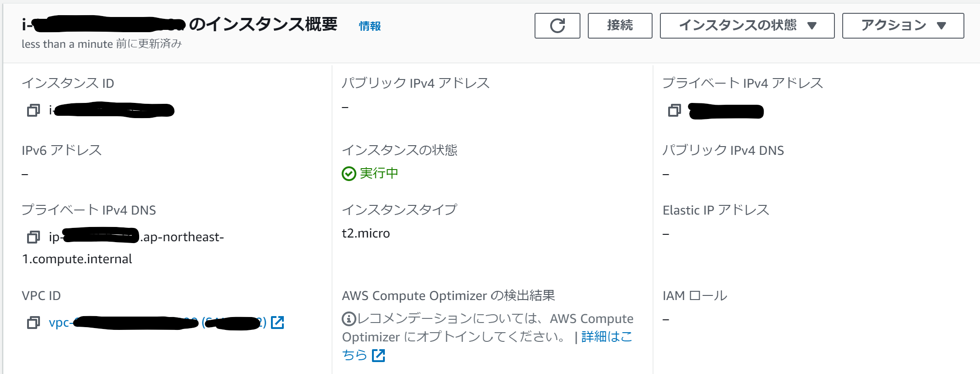Open the インスタンスの状態 dropdown

747,26
